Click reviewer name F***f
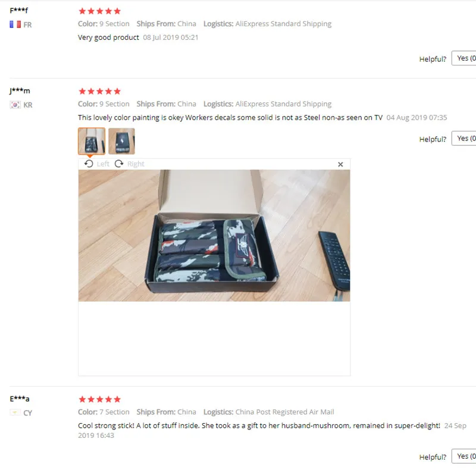Image resolution: width=476 pixels, height=476 pixels. [x=19, y=10]
